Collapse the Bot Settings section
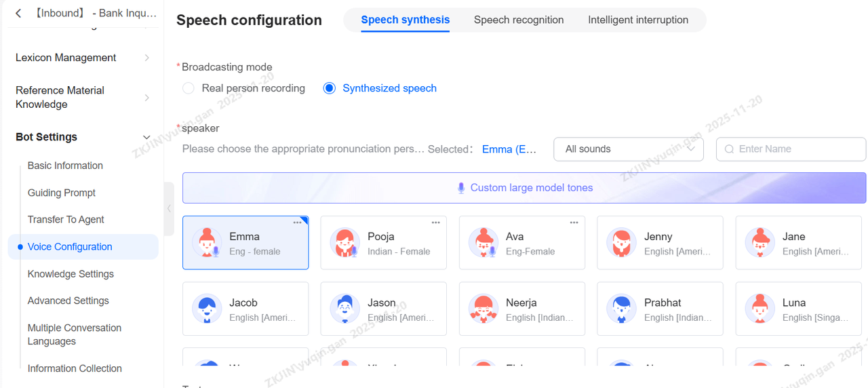 146,138
